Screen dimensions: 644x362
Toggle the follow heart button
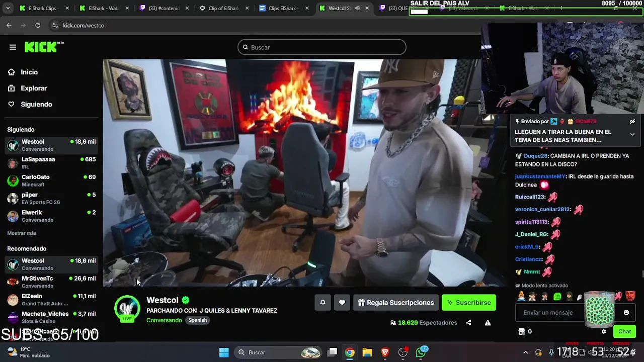342,303
